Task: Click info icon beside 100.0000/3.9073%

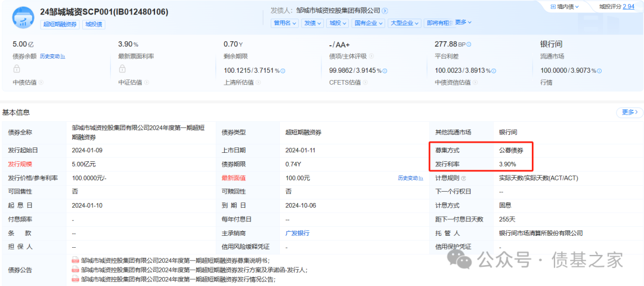Action: click(599, 71)
